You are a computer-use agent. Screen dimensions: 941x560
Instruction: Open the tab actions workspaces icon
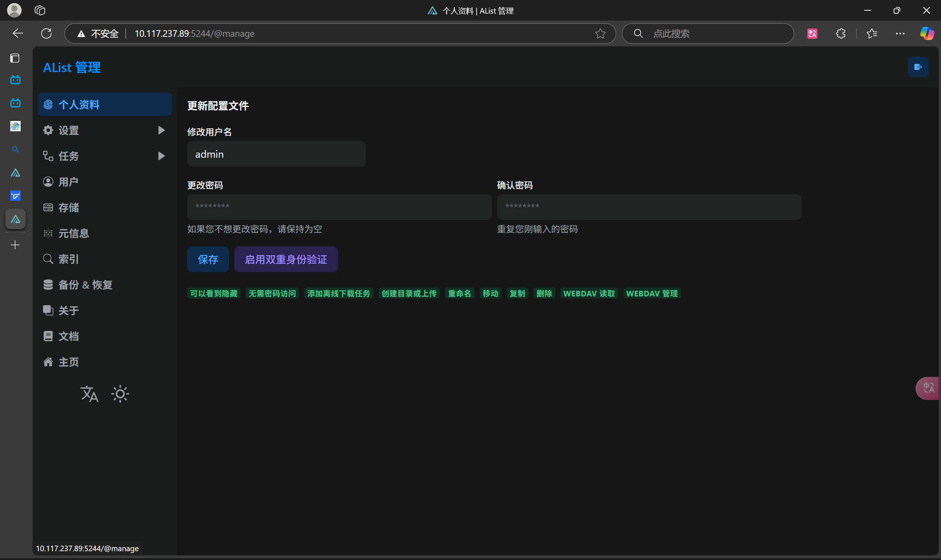[40, 10]
